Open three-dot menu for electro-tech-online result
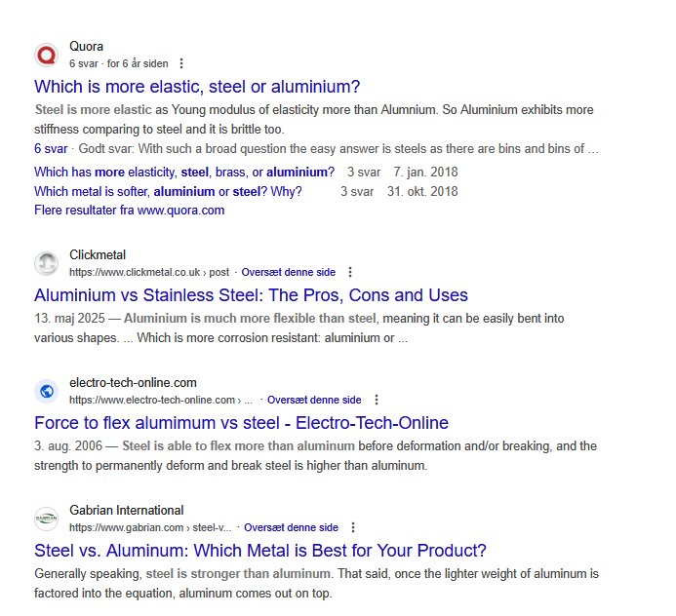This screenshot has width=676, height=616. [x=377, y=400]
